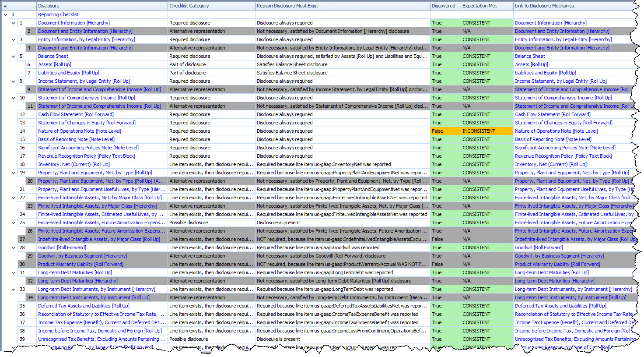644x357 pixels.
Task: Select 'Disclosure is present' in row 39
Action: tap(343, 339)
